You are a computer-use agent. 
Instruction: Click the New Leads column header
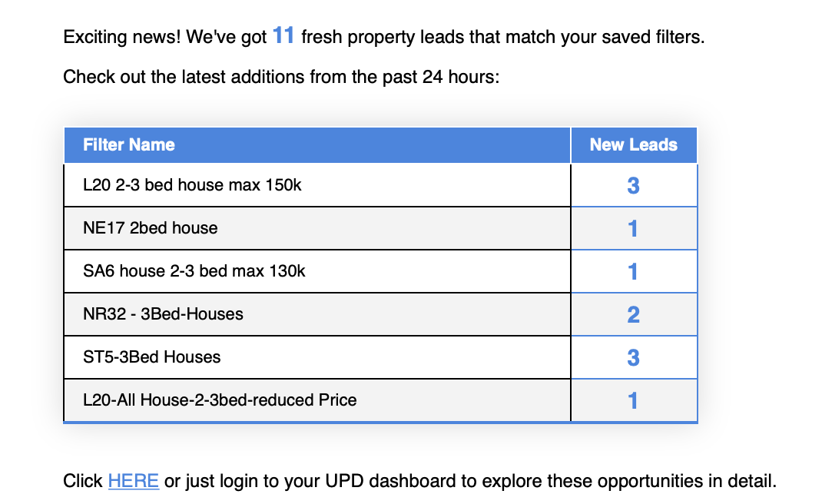[x=633, y=144]
